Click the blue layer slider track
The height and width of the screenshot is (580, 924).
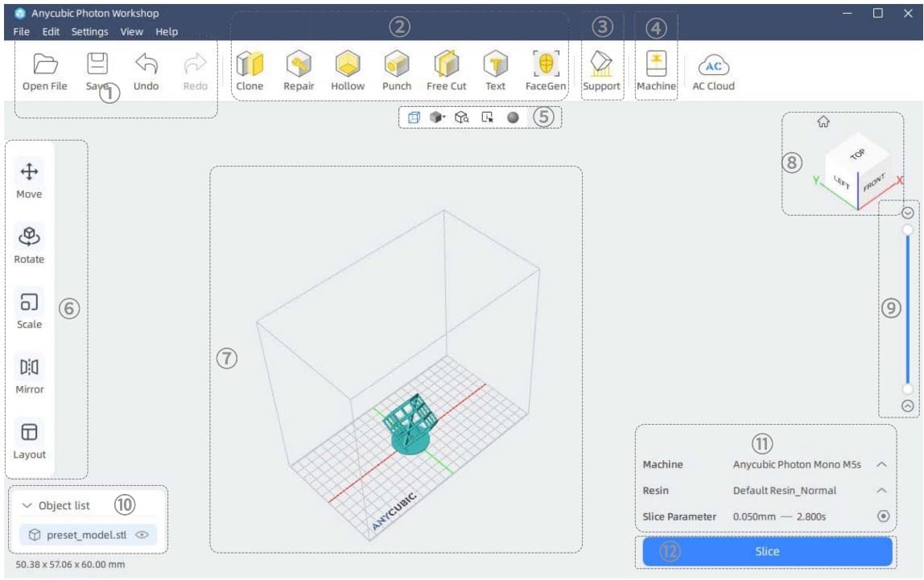point(908,309)
